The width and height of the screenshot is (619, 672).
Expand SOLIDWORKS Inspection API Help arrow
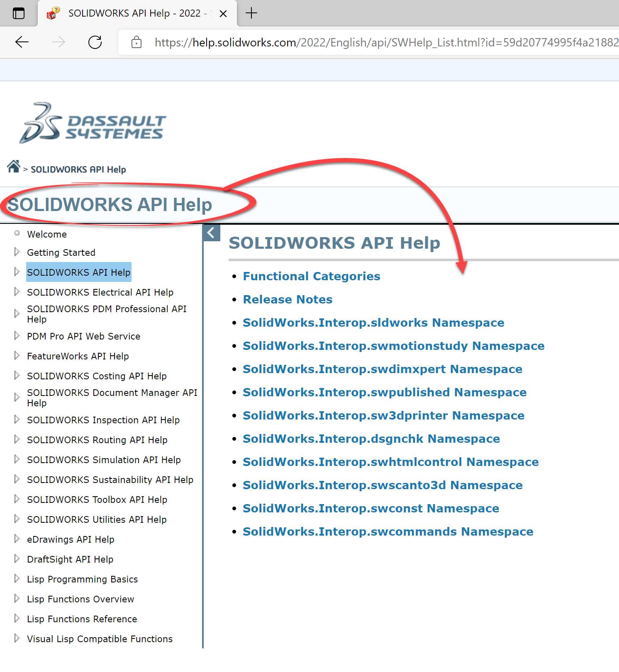17,419
